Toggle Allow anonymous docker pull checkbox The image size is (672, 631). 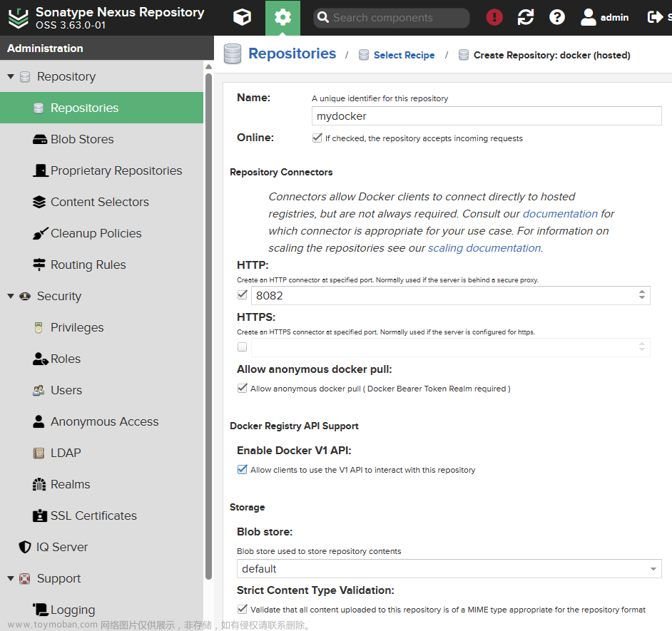[242, 388]
